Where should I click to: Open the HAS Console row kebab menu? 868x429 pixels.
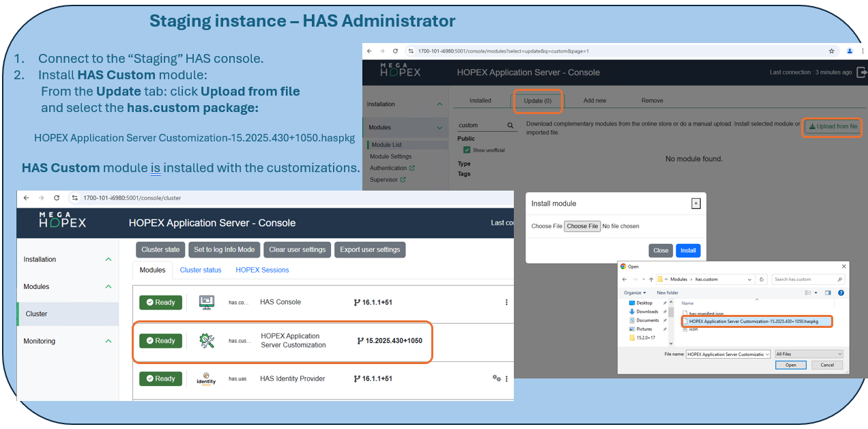[x=506, y=302]
